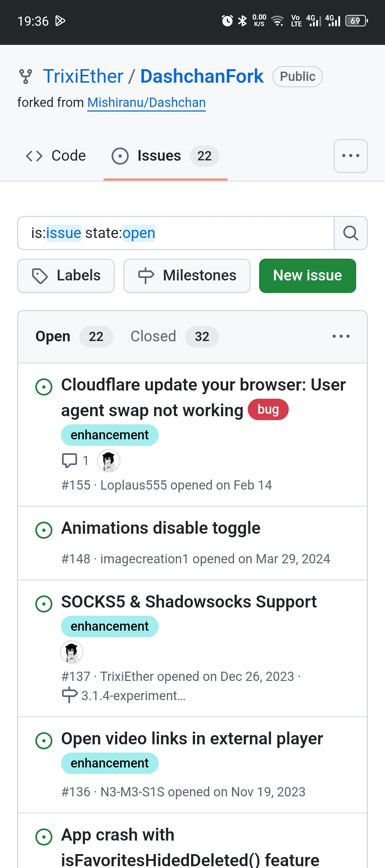The height and width of the screenshot is (868, 385).
Task: Tap comment bubble icon on issue #155
Action: pos(70,460)
